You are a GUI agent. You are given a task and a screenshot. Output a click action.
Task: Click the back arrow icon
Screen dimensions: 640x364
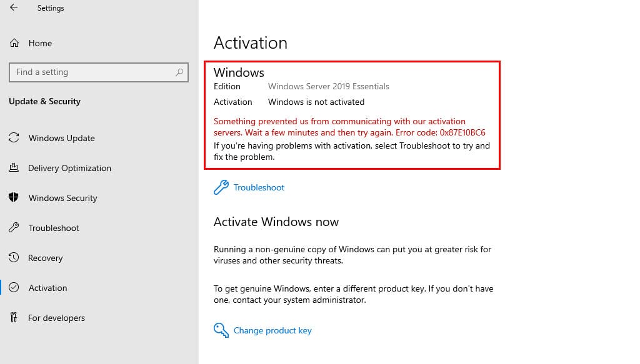[14, 7]
